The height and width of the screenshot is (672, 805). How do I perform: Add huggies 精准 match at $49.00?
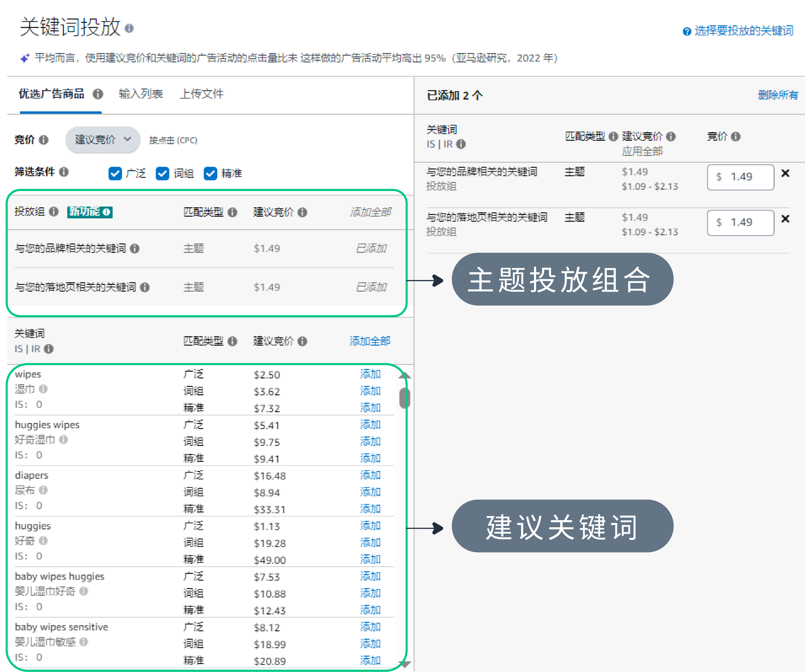pyautogui.click(x=370, y=559)
